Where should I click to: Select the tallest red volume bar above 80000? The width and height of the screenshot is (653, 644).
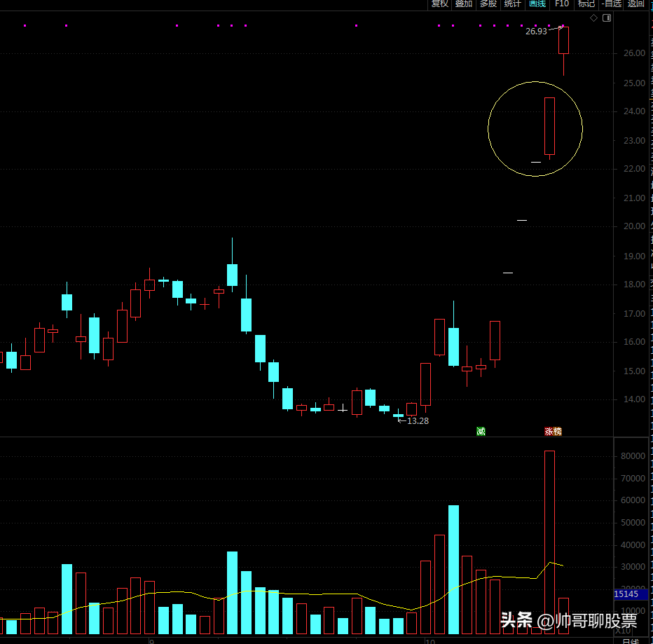[550, 542]
